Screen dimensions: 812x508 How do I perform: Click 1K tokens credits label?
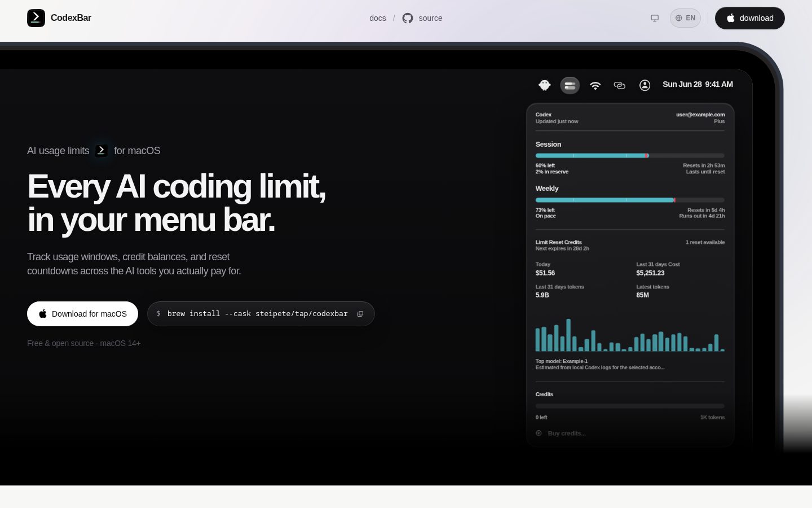click(713, 418)
